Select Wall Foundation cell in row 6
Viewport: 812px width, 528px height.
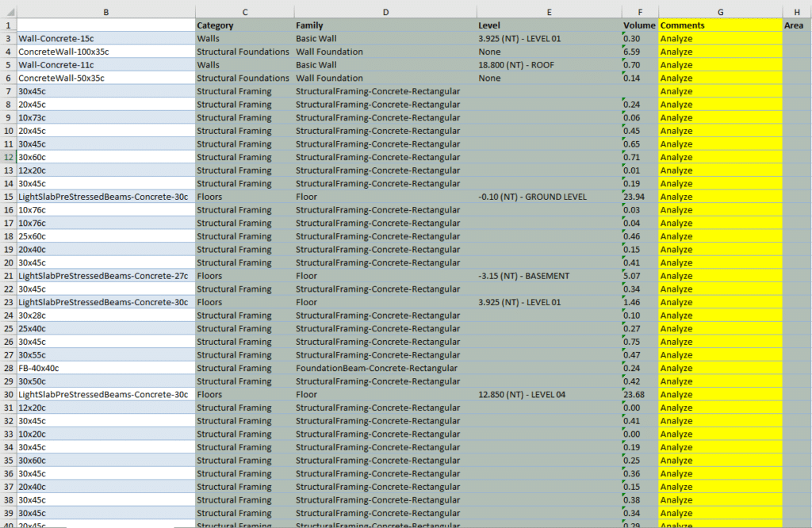385,78
